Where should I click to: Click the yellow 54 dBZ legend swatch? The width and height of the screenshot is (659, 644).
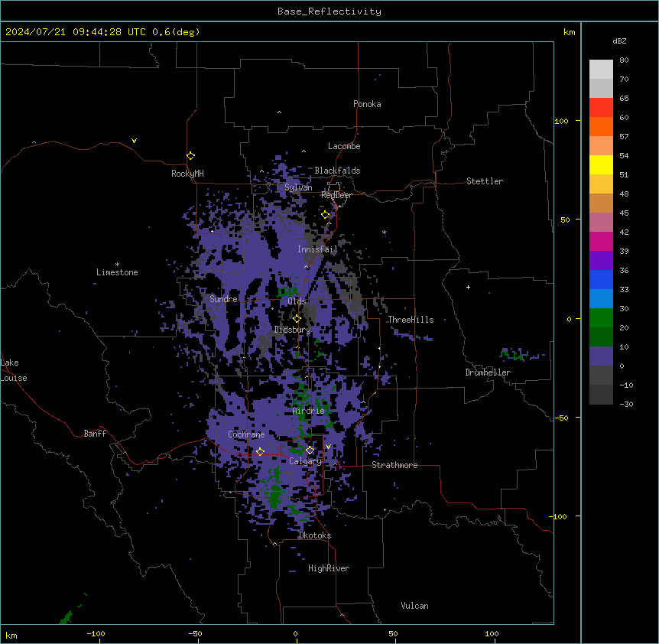click(x=601, y=164)
